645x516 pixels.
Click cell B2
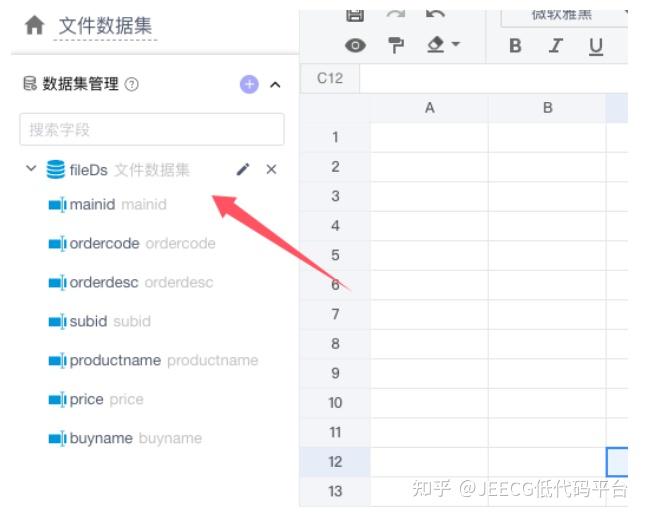coord(547,167)
